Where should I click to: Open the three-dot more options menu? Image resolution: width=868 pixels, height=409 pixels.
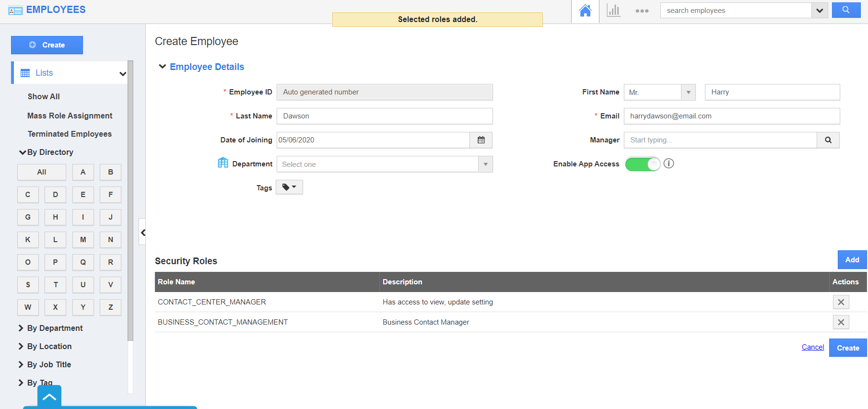[642, 11]
